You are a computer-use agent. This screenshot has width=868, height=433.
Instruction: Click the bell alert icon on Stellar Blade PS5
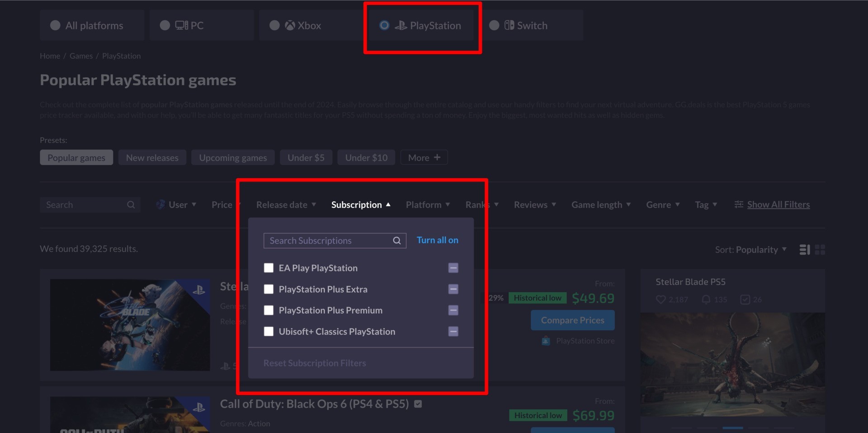pos(706,299)
